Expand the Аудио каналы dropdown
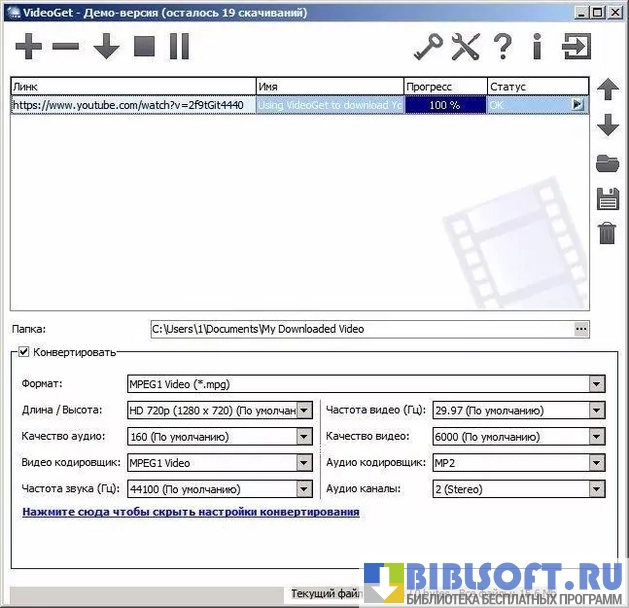This screenshot has height=608, width=629. tap(596, 489)
